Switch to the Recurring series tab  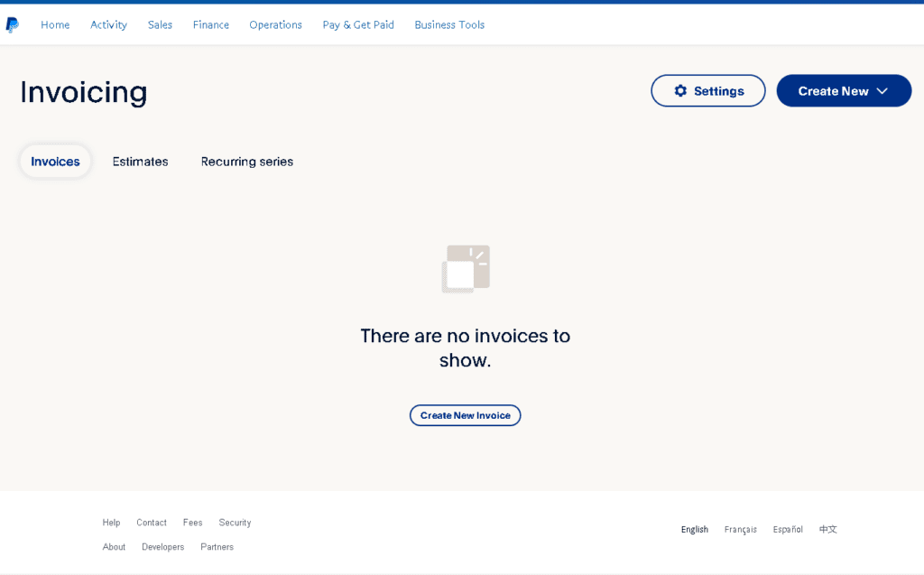point(247,162)
